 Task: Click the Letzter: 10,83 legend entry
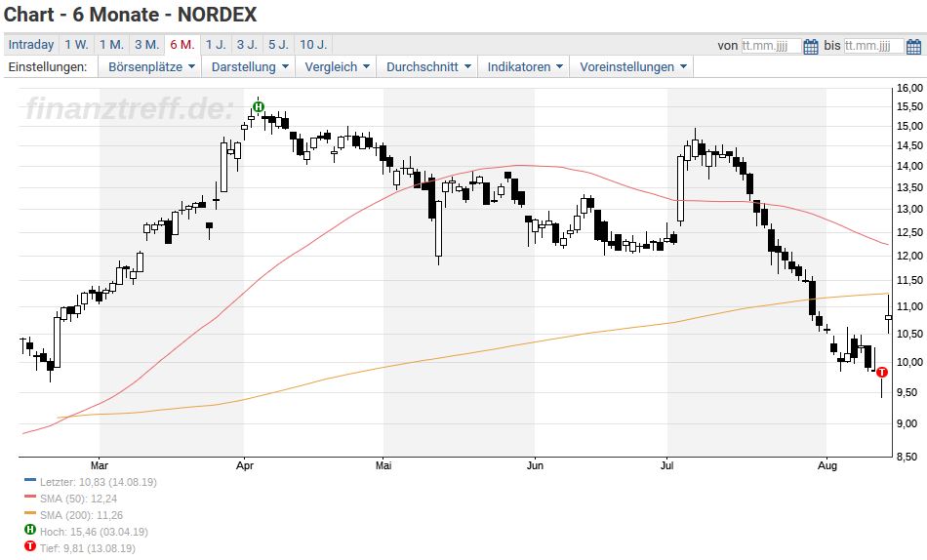(99, 482)
